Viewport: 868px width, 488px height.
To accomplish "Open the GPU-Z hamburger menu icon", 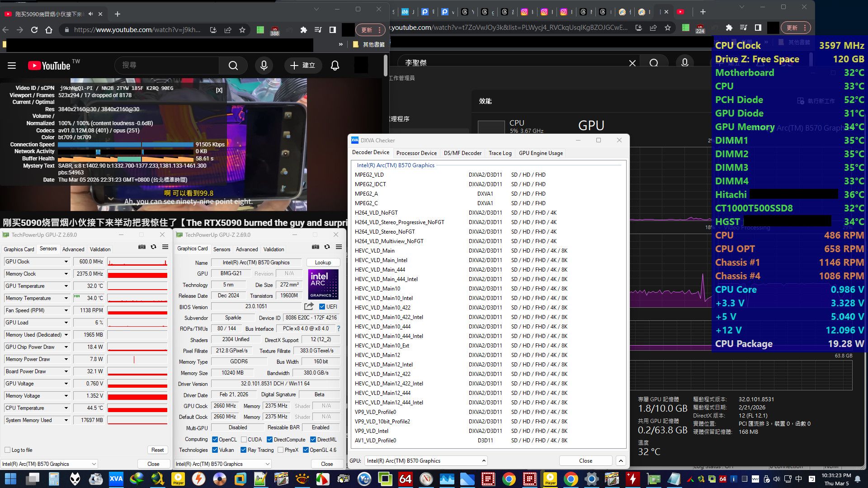I will (x=339, y=247).
